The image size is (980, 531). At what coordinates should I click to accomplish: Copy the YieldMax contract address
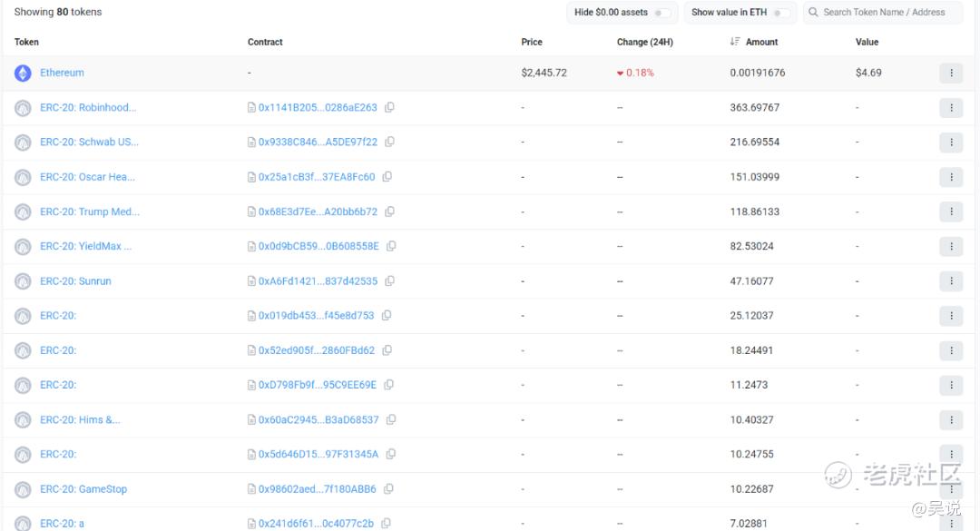[x=391, y=246]
